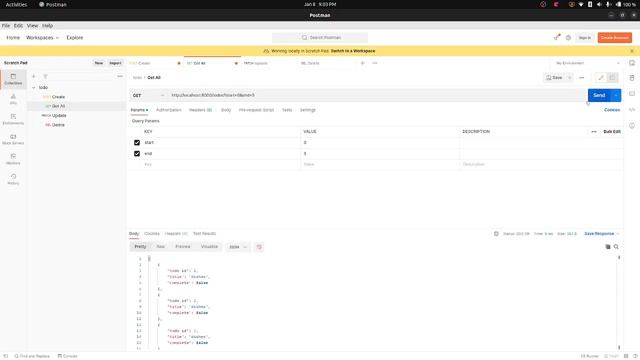Screen dimensions: 640x360
Task: Open collections panel three-dot options menu
Action: coord(120,76)
